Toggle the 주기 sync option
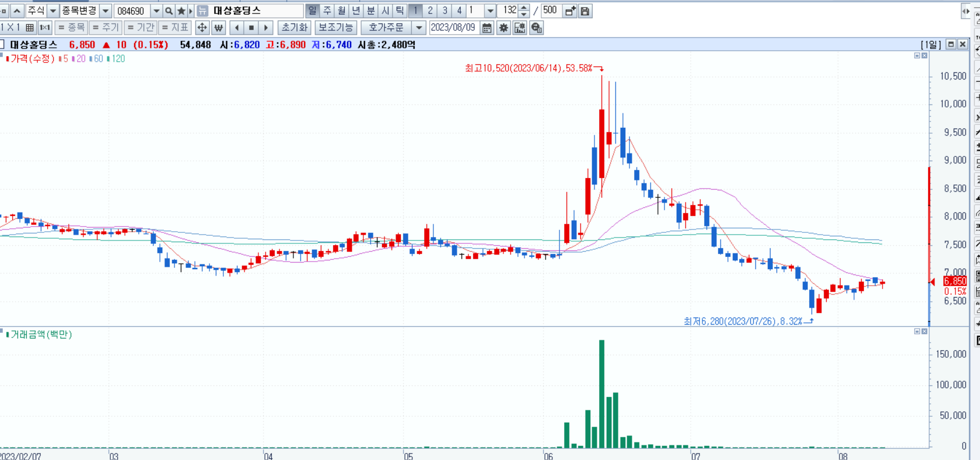Screen dimensions: 980x460 coord(105,27)
